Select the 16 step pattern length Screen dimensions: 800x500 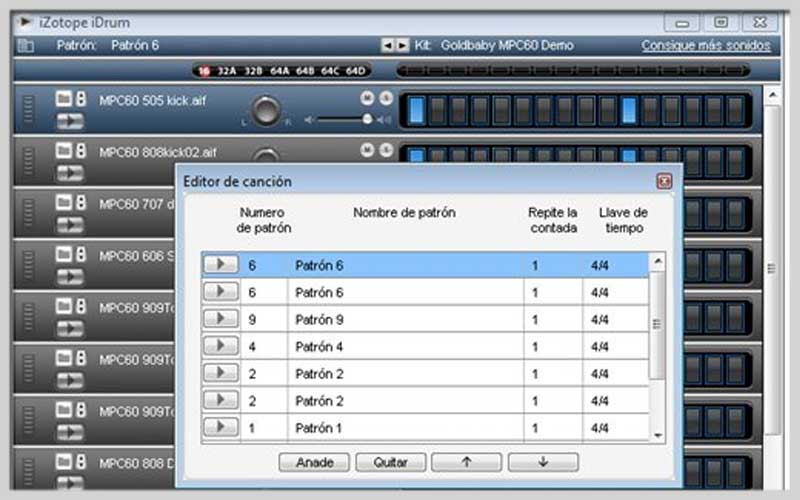(204, 71)
